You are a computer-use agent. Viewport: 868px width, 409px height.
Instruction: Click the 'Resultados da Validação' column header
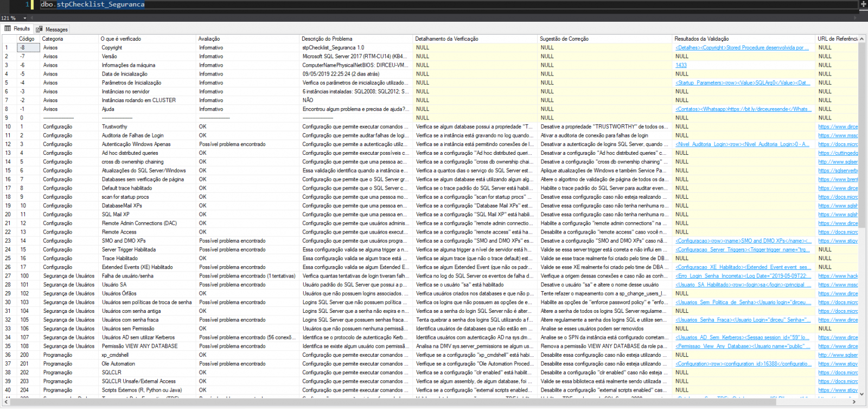click(744, 39)
